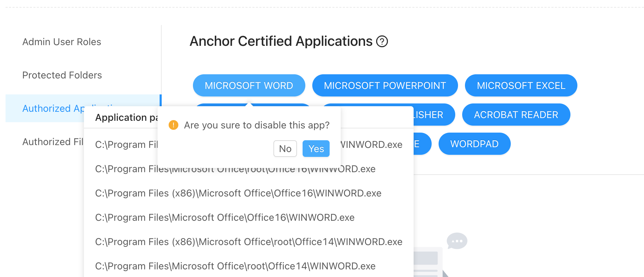Select the Microsoft PowerPoint application tag
Screen dimensions: 644x277
[385, 85]
